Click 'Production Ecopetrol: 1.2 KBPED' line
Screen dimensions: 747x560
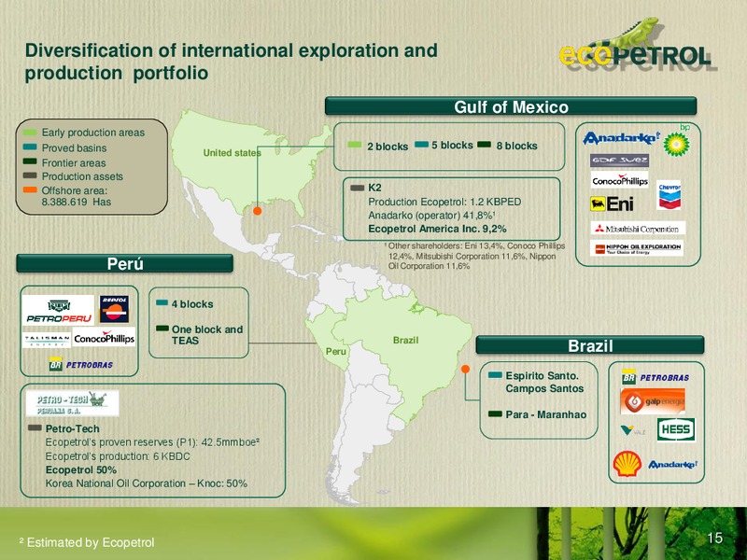pyautogui.click(x=444, y=202)
